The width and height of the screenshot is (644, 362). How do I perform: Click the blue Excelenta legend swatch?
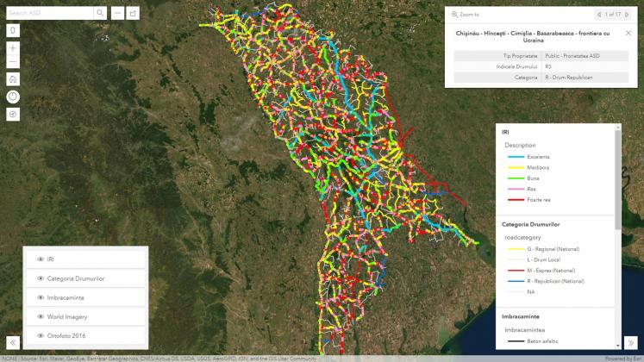pyautogui.click(x=516, y=157)
